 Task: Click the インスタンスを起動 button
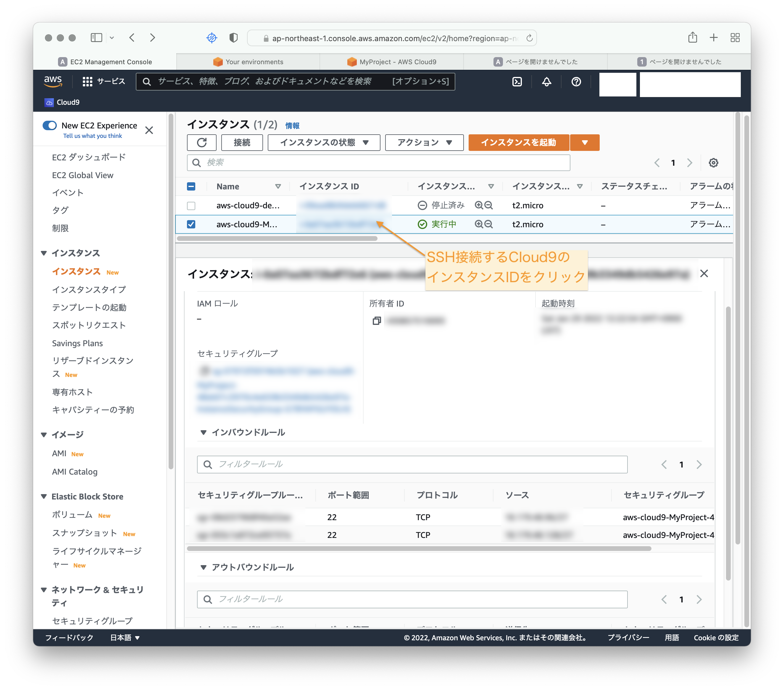point(519,143)
